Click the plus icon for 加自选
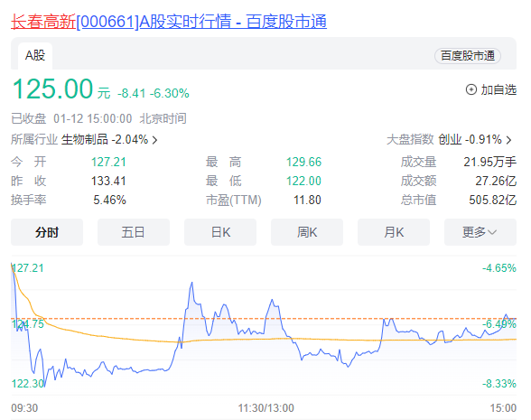Image resolution: width=531 pixels, height=420 pixels. tap(471, 89)
